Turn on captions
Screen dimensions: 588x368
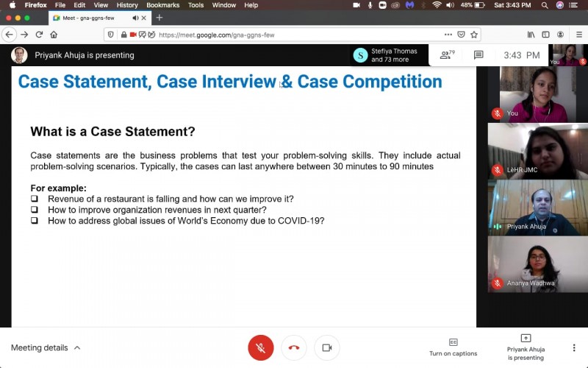point(453,347)
